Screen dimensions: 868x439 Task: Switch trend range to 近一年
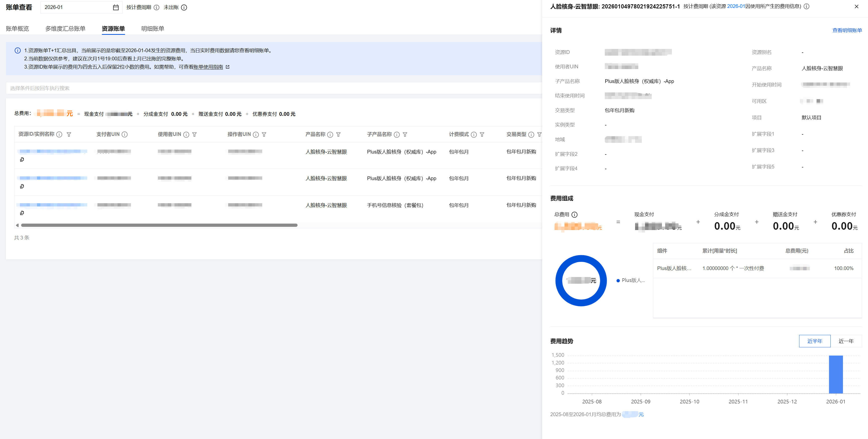846,341
